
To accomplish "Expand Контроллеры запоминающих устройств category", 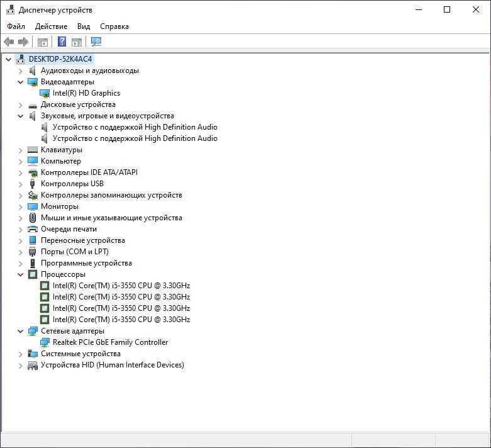I will (20, 195).
